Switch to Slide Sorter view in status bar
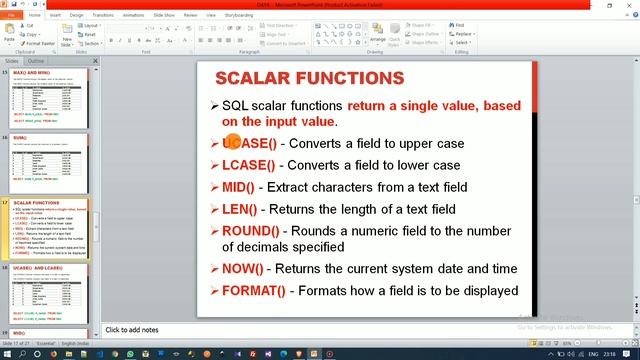 click(x=541, y=343)
